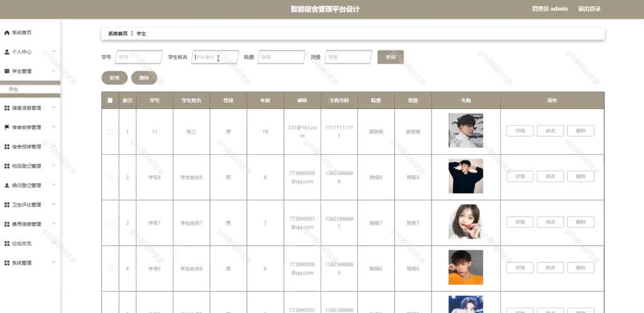Viewport: 644px width, 313px height.
Task: Click the grid icon beside 论坛交流
Action: pos(6,244)
